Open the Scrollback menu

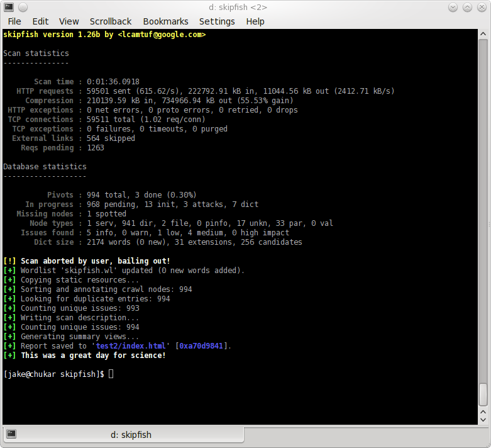click(111, 21)
